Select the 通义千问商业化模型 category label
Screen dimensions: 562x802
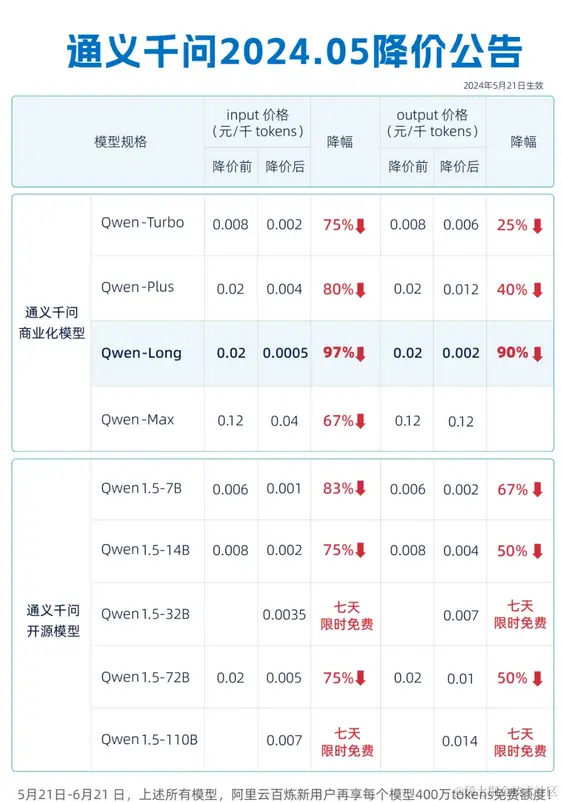[52, 323]
